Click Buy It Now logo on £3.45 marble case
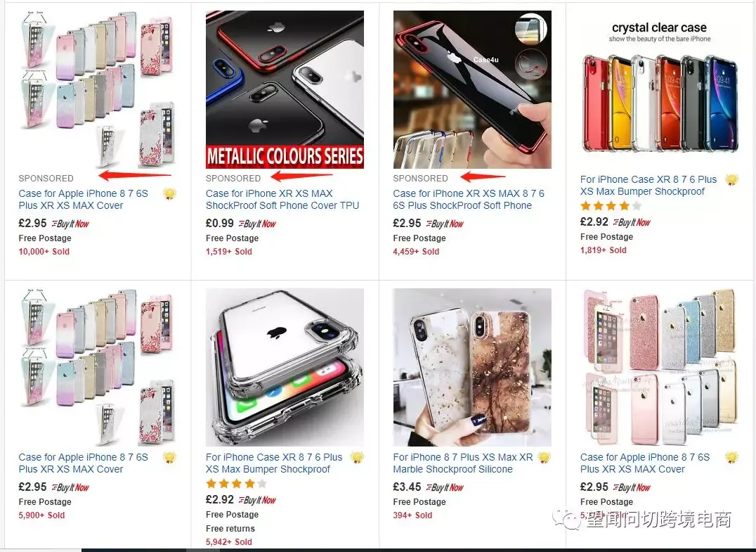Viewport: 756px width, 552px height. pos(445,487)
